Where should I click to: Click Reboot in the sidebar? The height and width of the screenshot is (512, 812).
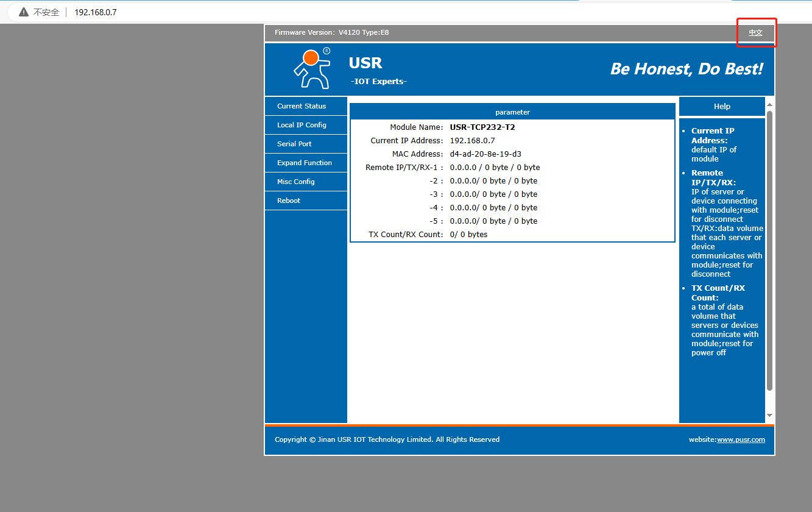click(289, 201)
